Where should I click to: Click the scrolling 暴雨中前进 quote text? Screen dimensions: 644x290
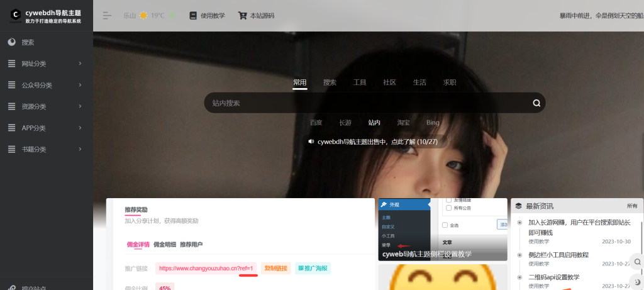point(602,16)
